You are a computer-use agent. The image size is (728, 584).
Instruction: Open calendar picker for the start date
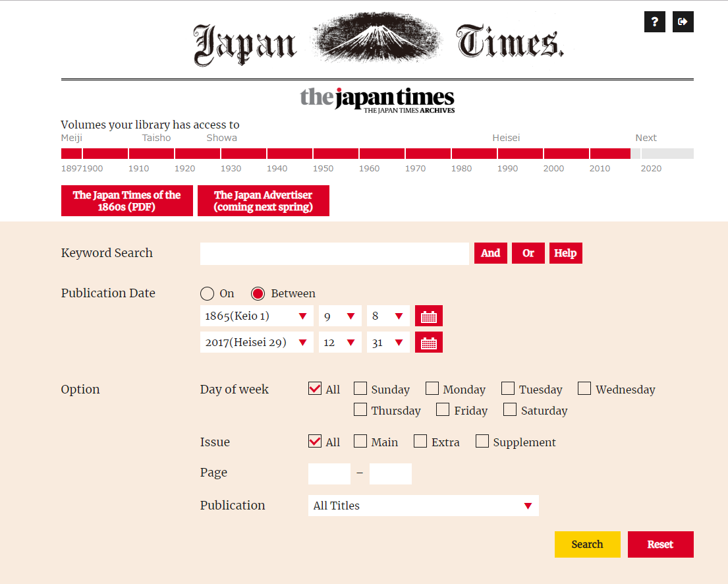(x=428, y=316)
